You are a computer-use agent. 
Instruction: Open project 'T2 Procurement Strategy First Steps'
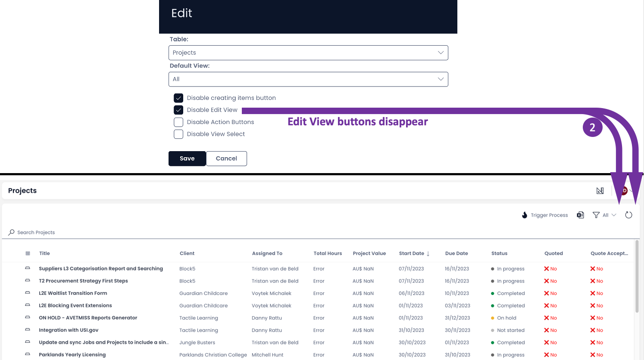[x=83, y=281]
